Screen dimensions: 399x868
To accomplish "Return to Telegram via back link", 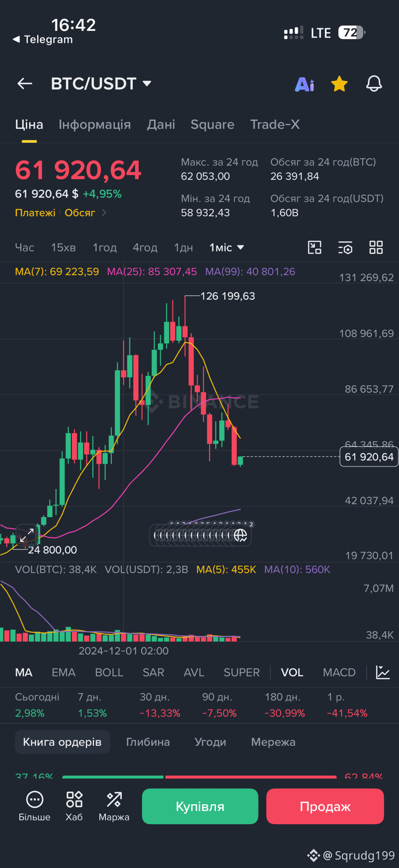I will pos(43,40).
